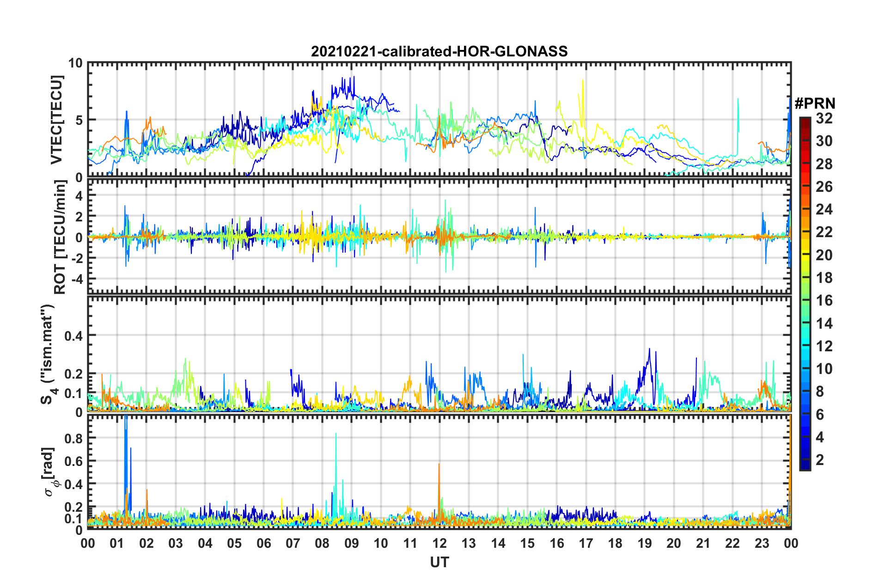
Task: Select the colorbar tick label "30"
Action: [x=824, y=141]
